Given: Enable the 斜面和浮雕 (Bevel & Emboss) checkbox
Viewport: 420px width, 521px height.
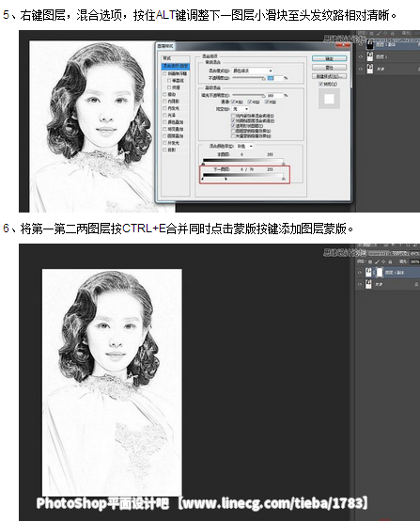Looking at the screenshot, I should (164, 73).
